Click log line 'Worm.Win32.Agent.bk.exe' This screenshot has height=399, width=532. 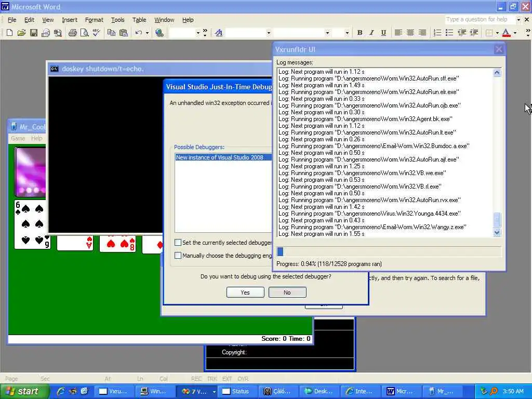365,119
